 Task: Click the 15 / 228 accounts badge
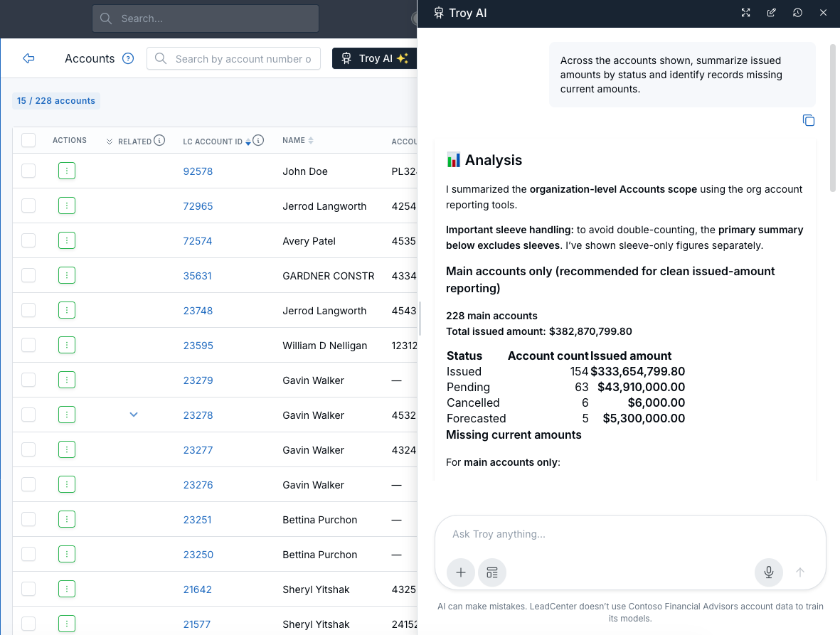(x=55, y=101)
